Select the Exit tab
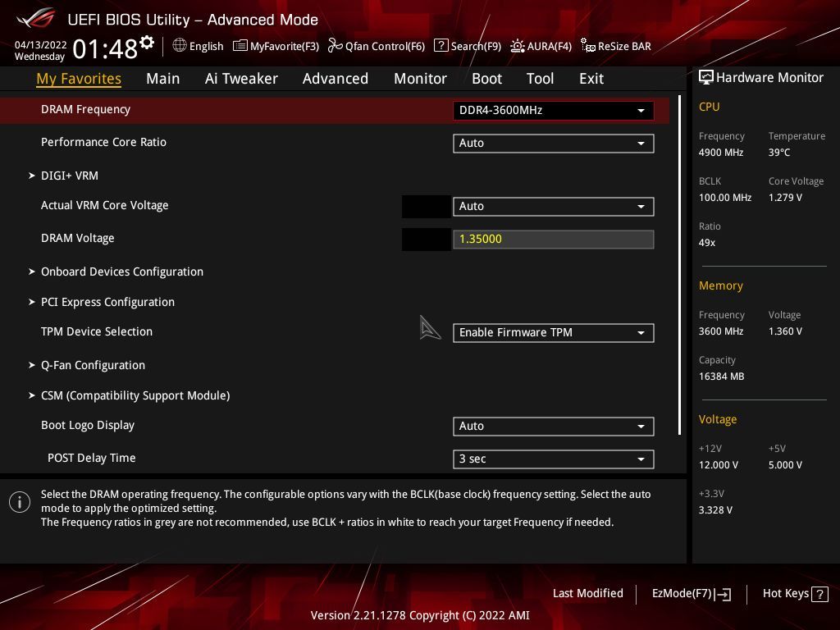Viewport: 840px width, 630px height. 591,79
